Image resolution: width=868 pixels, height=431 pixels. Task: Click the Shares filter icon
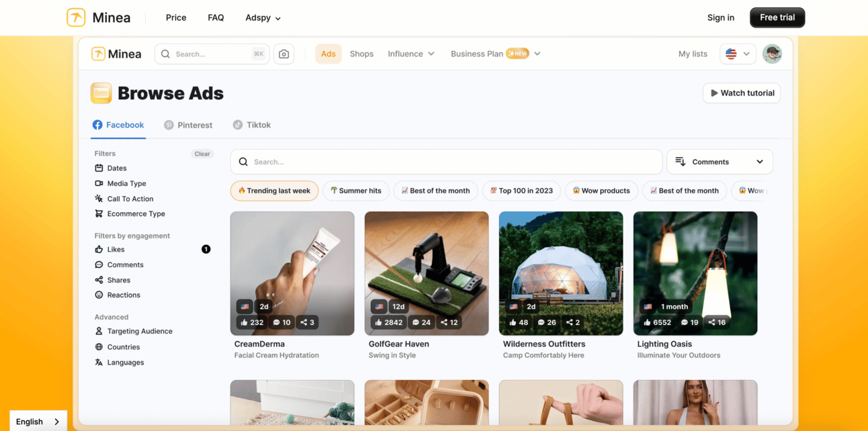99,281
